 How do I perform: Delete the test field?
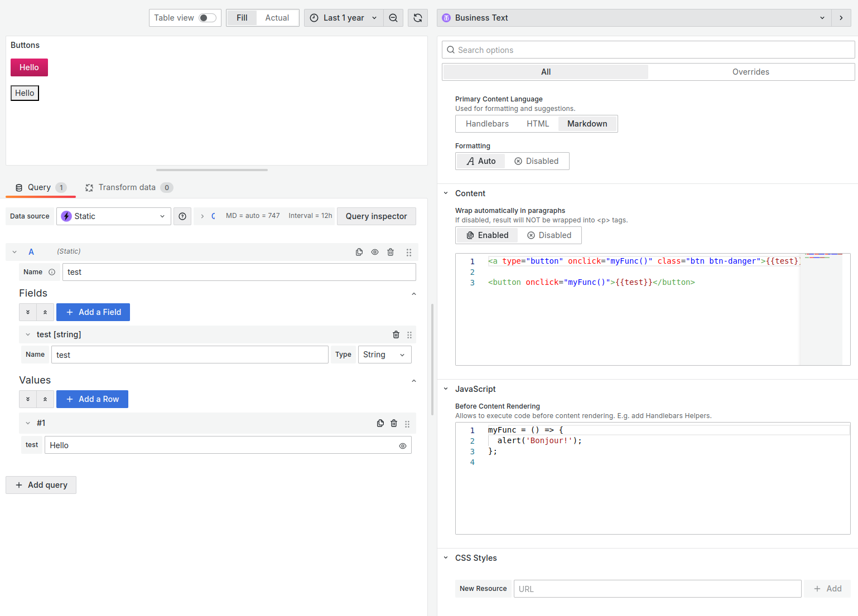coord(396,334)
